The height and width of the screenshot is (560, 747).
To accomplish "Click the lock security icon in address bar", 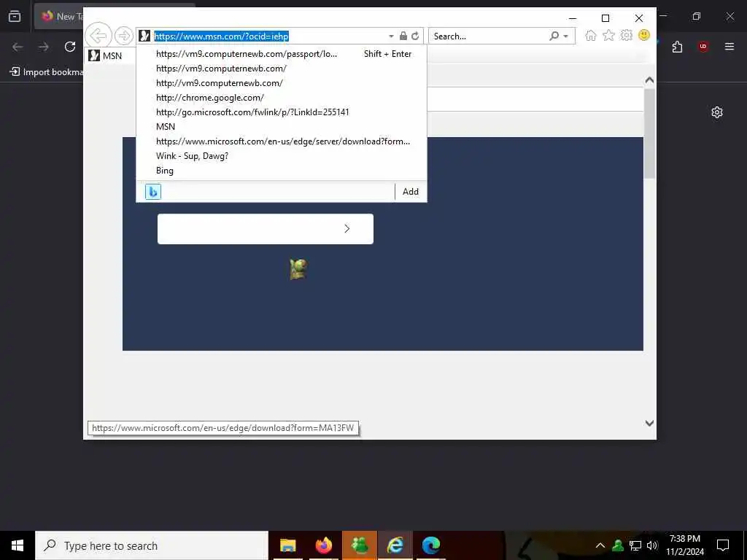I will [x=403, y=36].
